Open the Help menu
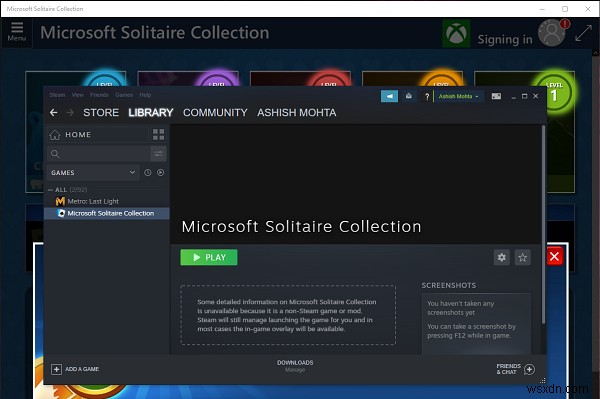 [145, 95]
